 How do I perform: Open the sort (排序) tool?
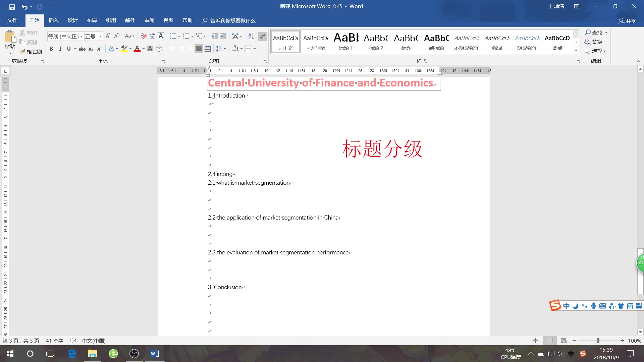coord(251,36)
